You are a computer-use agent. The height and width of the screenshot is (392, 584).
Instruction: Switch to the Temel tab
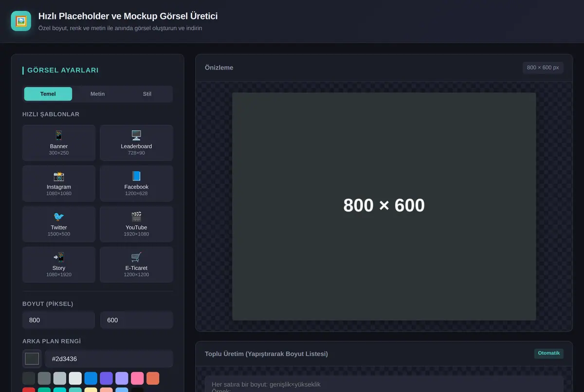[48, 94]
